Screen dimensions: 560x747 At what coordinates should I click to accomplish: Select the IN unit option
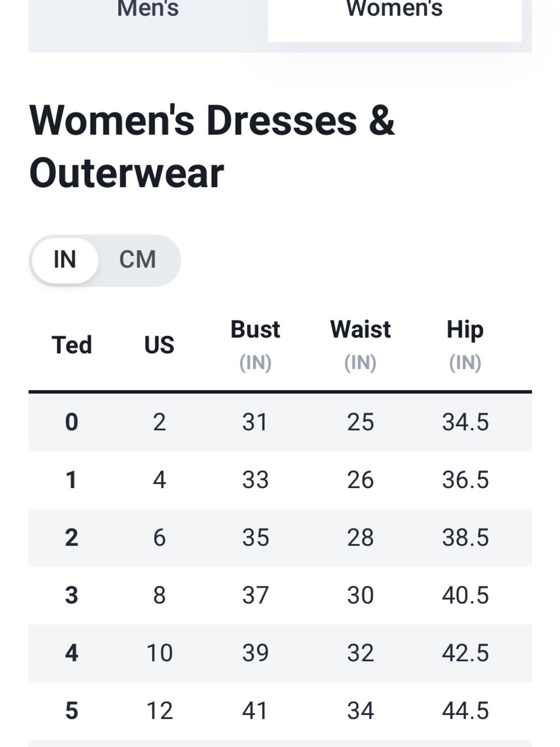click(x=65, y=260)
